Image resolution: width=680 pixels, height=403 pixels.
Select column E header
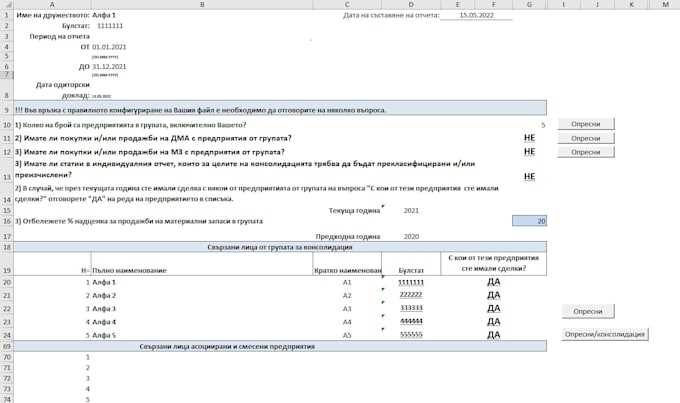click(458, 4)
